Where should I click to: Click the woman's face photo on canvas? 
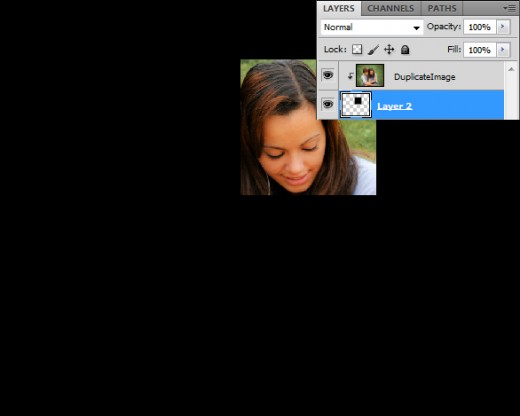(x=308, y=127)
